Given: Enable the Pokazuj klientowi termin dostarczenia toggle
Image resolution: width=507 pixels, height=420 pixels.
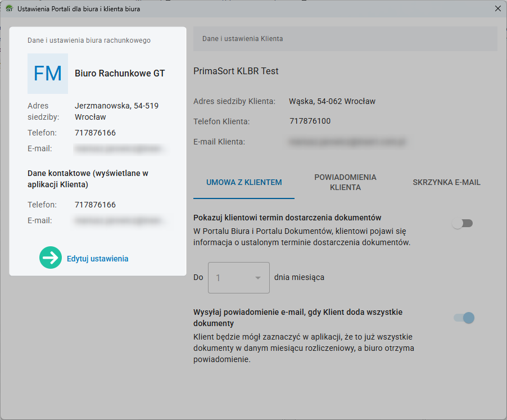Looking at the screenshot, I should pos(463,224).
